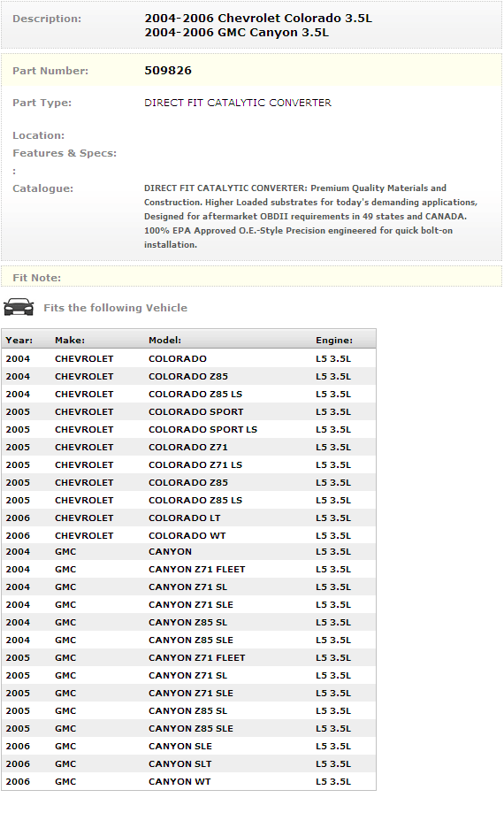Click the Engine column header
Image resolution: width=504 pixels, height=813 pixels.
(334, 340)
